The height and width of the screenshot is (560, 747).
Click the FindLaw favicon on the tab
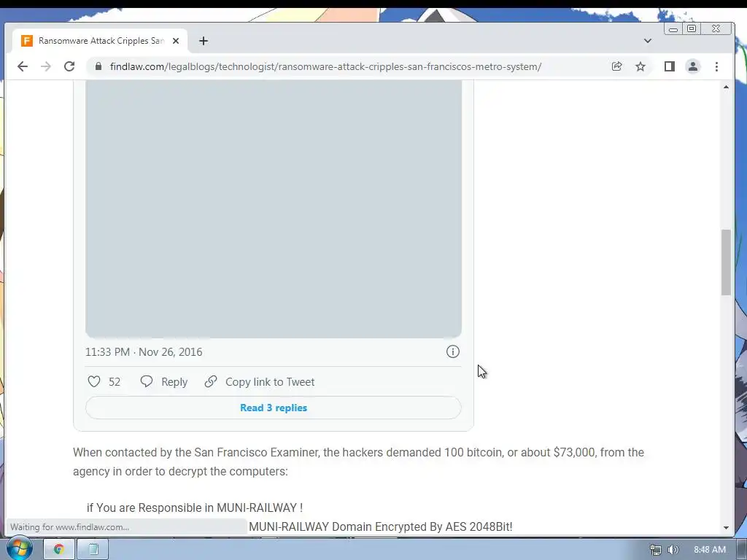click(27, 41)
